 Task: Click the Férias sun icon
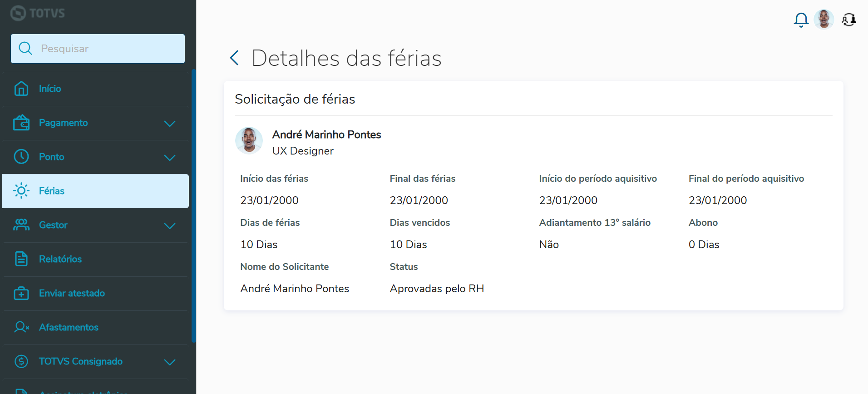pos(21,191)
